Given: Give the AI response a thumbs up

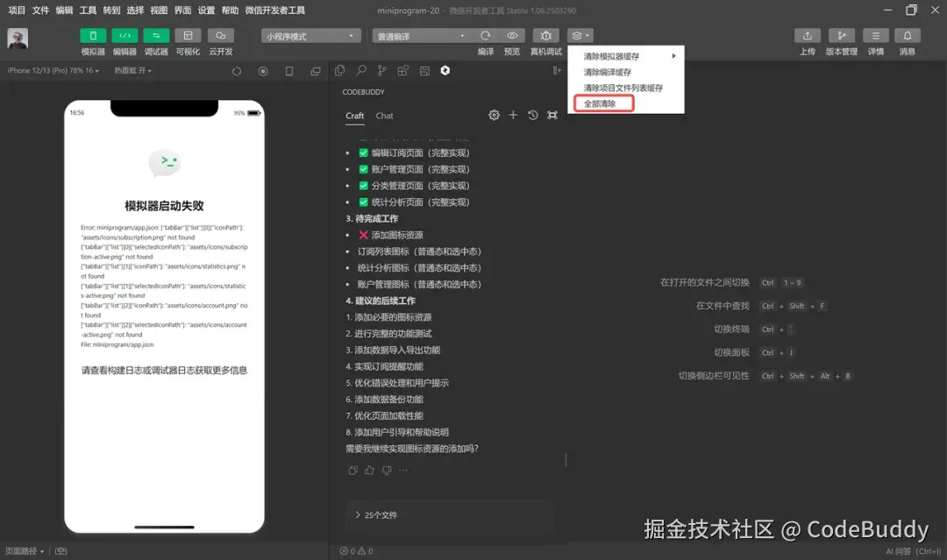Looking at the screenshot, I should pos(368,470).
